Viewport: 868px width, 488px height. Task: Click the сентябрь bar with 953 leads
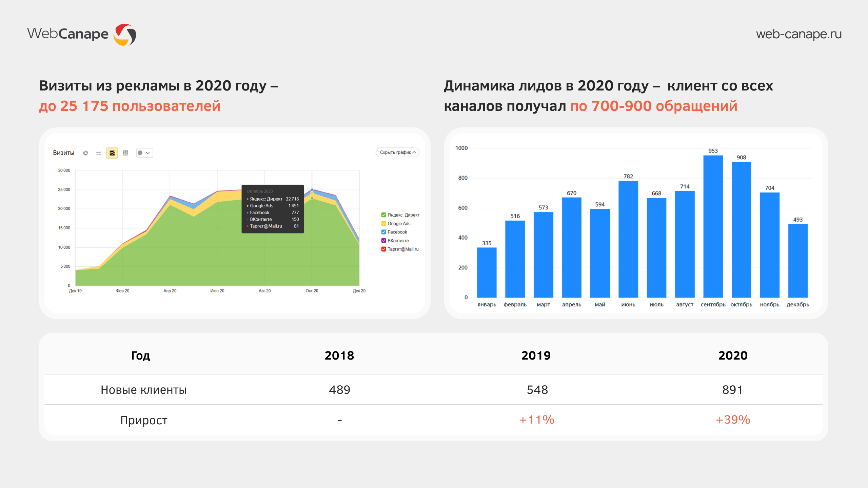(713, 226)
